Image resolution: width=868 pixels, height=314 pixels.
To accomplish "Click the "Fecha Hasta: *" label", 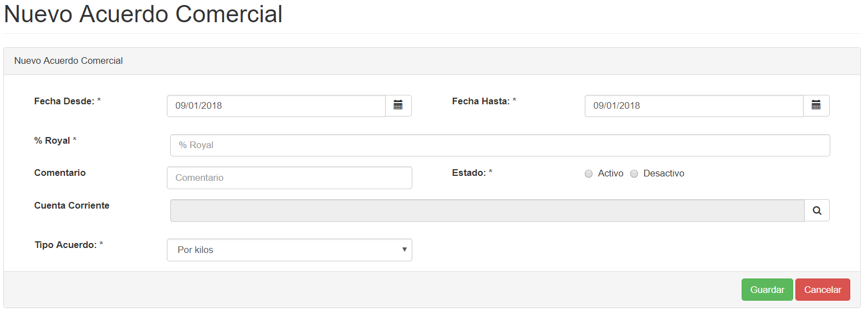I will [484, 101].
